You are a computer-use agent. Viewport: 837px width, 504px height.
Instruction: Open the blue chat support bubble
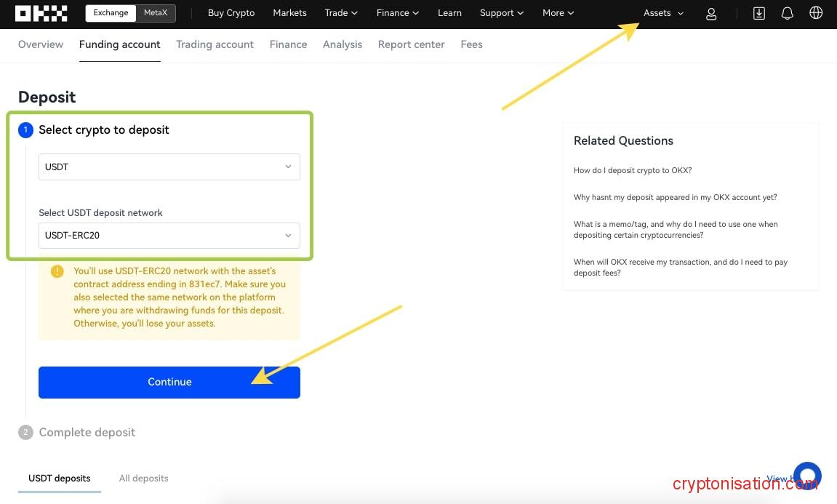click(x=807, y=476)
